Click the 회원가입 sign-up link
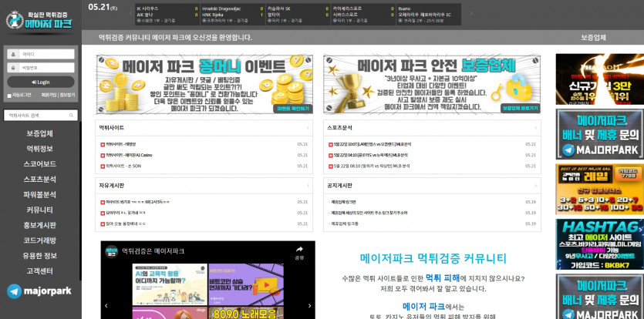 click(x=48, y=95)
